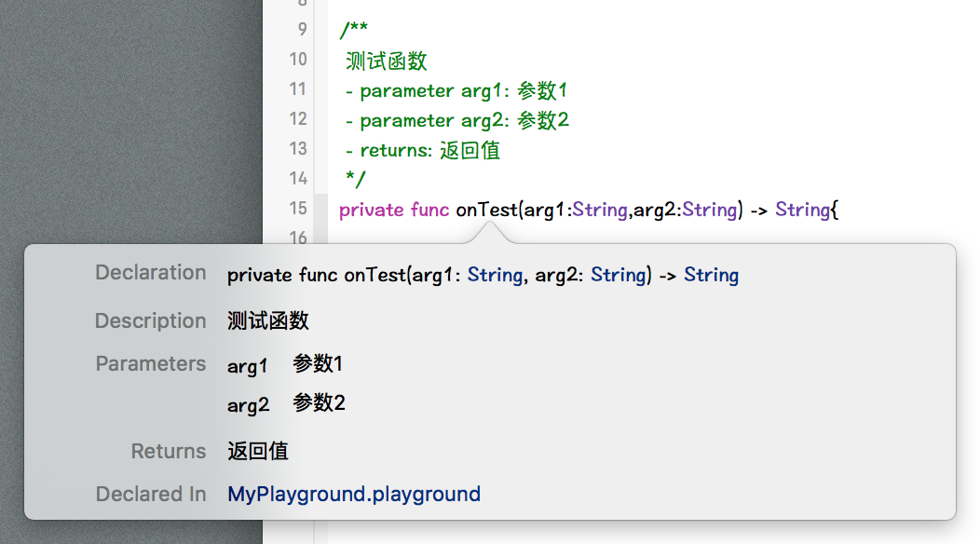The height and width of the screenshot is (544, 980).
Task: Click the Declaration label in Quick Help popover
Action: point(151,273)
